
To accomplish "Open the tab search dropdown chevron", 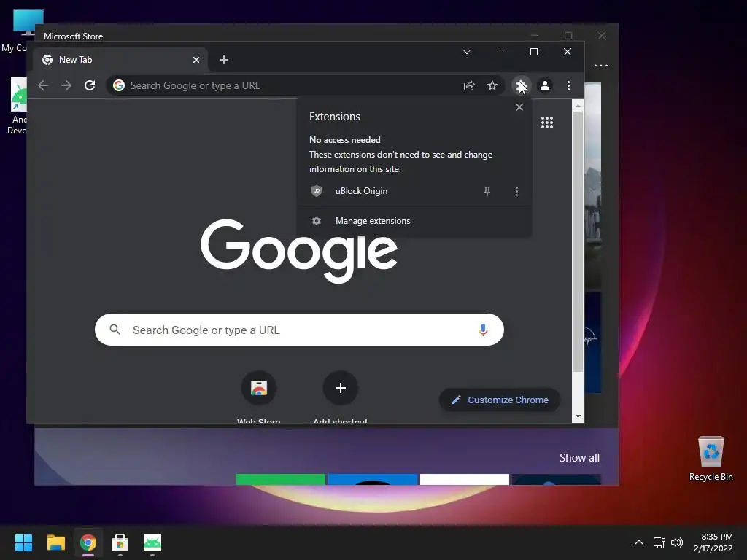I will [x=467, y=52].
